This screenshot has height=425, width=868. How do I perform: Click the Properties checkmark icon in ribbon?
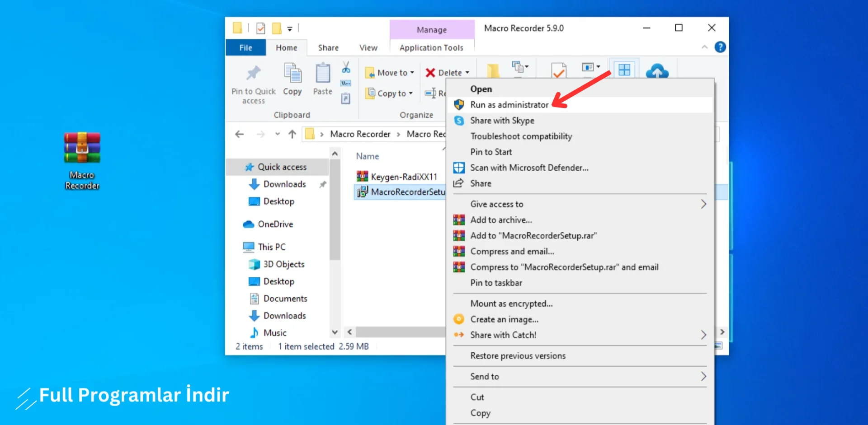[559, 70]
